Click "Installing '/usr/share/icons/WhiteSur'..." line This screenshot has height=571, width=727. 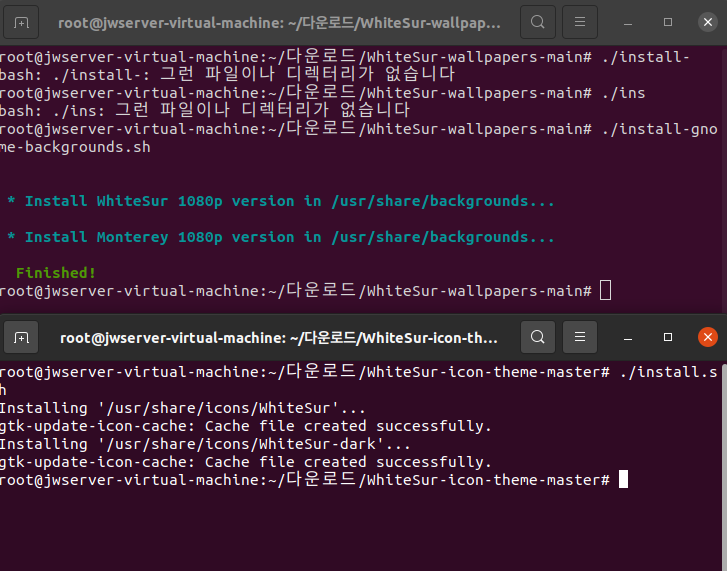(x=183, y=408)
